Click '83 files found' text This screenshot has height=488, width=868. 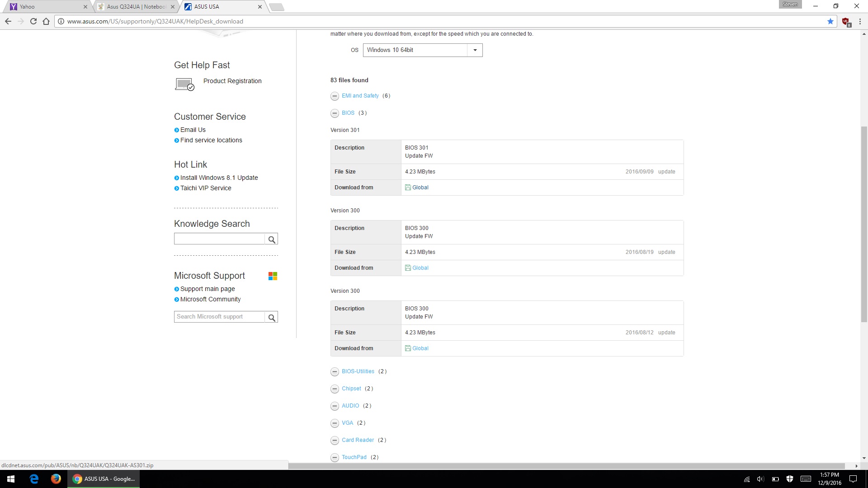(x=349, y=80)
